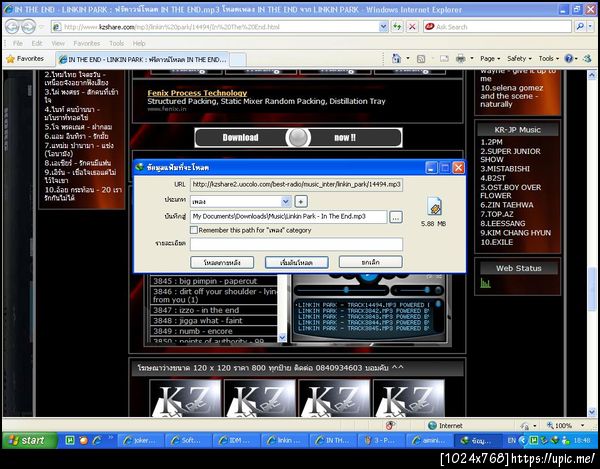Click the Ask Search input box
600x469 pixels.
(497, 26)
